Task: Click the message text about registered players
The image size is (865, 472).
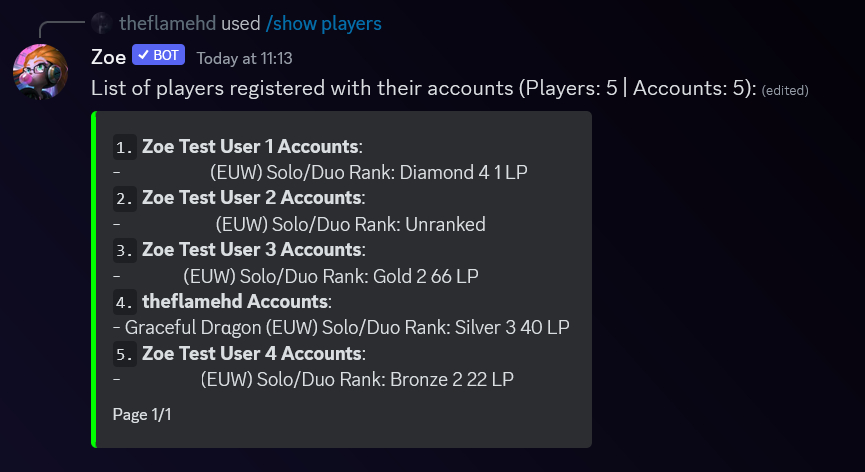Action: point(424,88)
